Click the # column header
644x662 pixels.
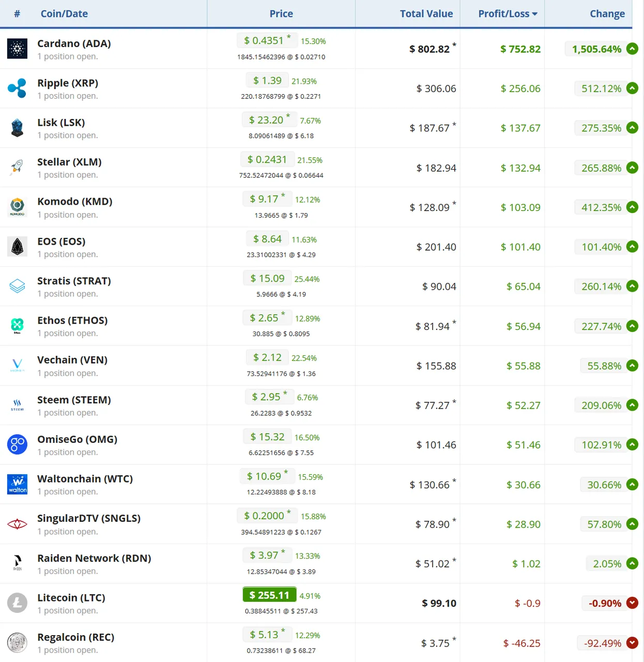17,14
